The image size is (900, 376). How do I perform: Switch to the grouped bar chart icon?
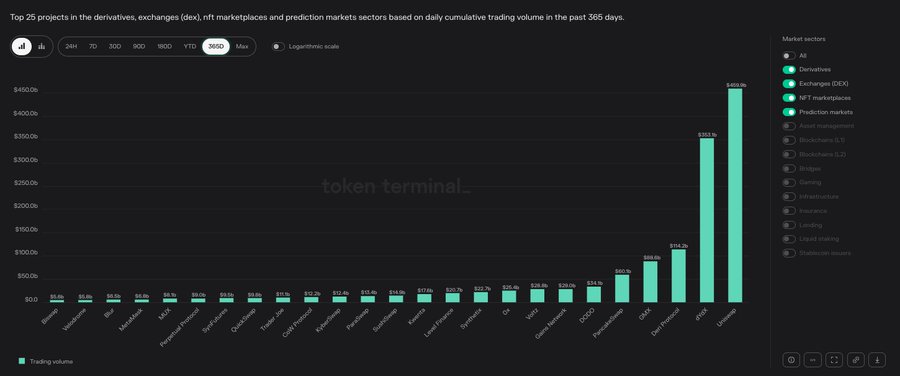coord(41,46)
